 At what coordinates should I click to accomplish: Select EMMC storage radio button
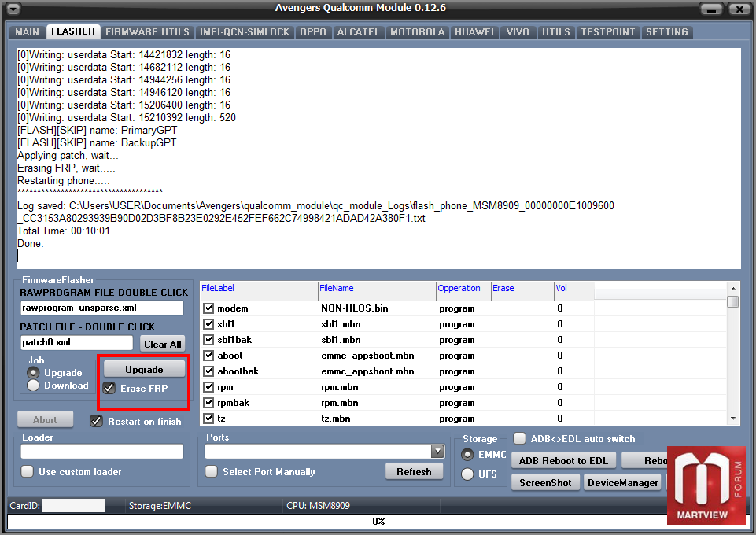(467, 455)
